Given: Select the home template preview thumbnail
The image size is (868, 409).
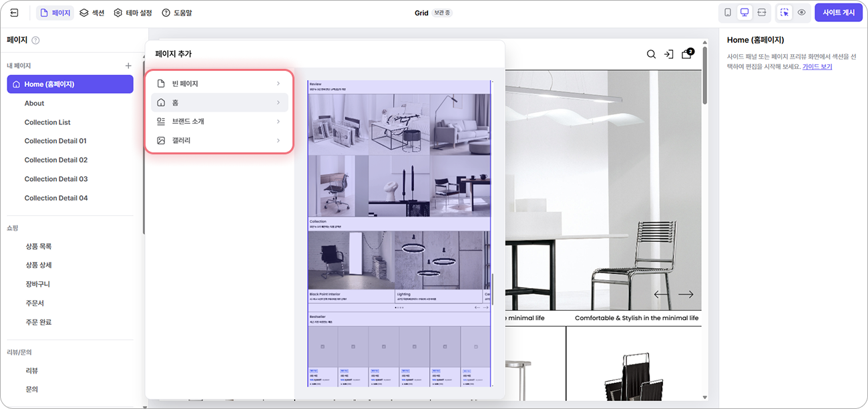Looking at the screenshot, I should pyautogui.click(x=399, y=233).
